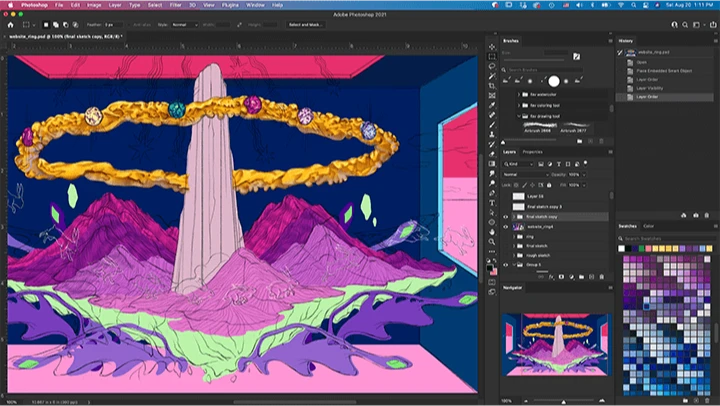Viewport: 720px width, 406px height.
Task: Select the Type tool
Action: pyautogui.click(x=492, y=203)
